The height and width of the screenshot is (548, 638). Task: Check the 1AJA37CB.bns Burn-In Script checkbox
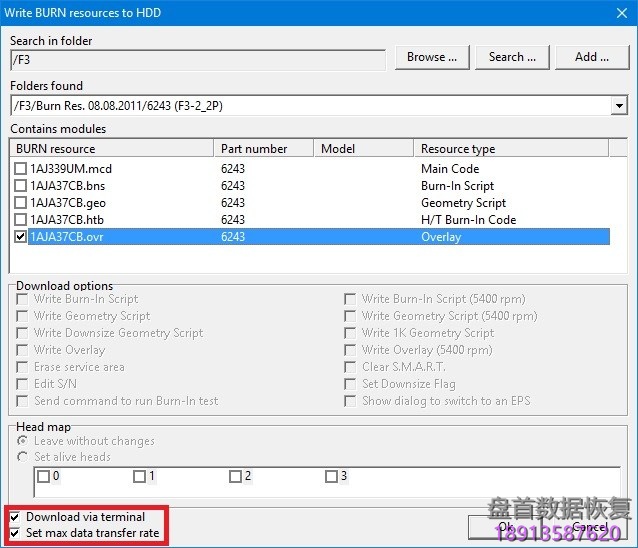pos(21,186)
